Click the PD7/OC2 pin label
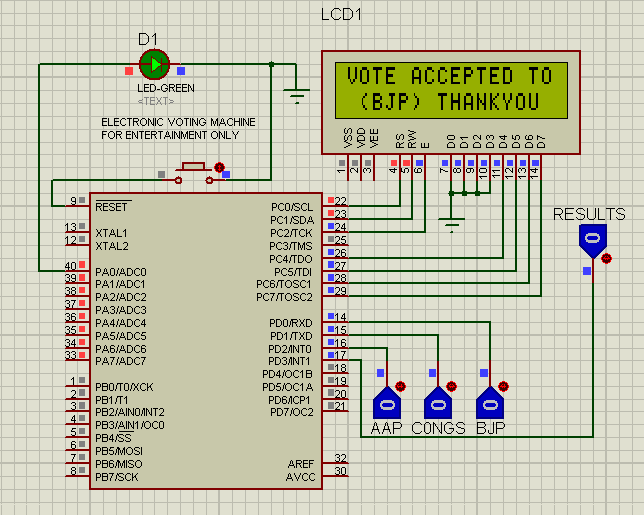 (x=292, y=412)
